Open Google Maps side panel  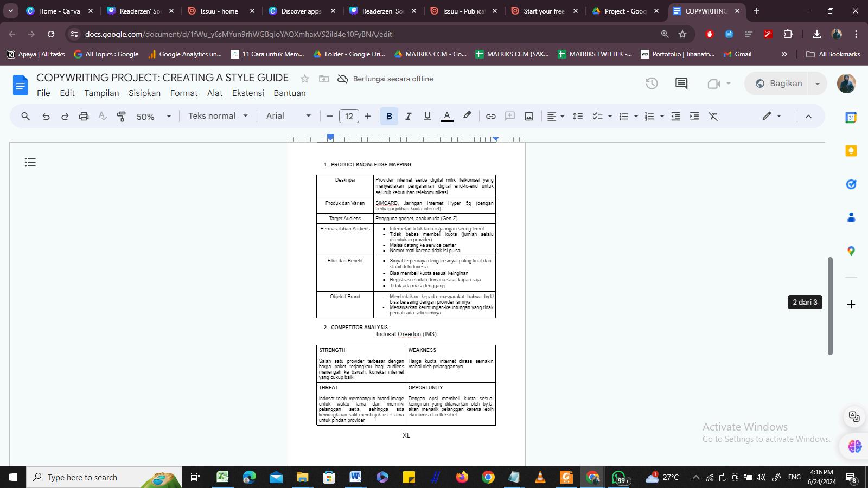point(851,251)
